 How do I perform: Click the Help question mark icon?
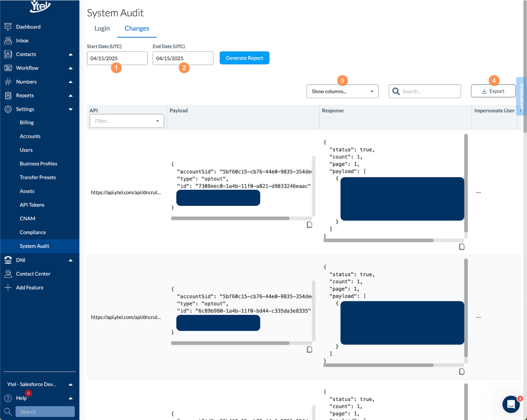coord(8,398)
